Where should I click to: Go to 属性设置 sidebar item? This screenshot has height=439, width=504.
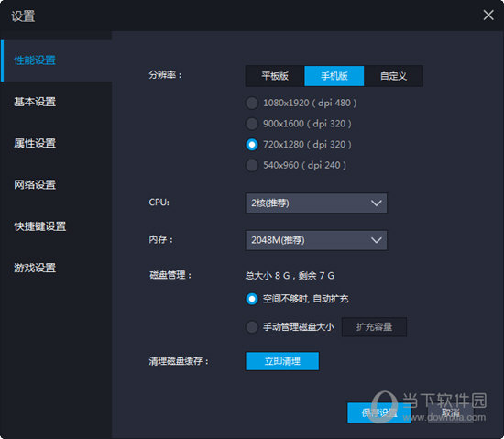[x=57, y=143]
